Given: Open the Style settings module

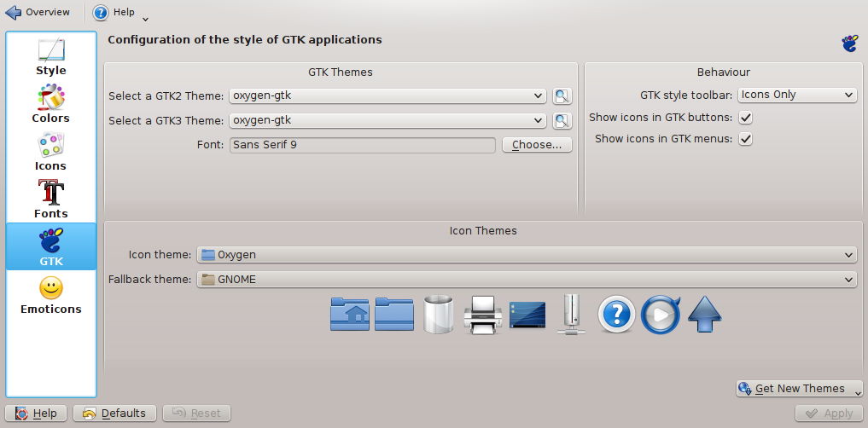Looking at the screenshot, I should [51, 57].
